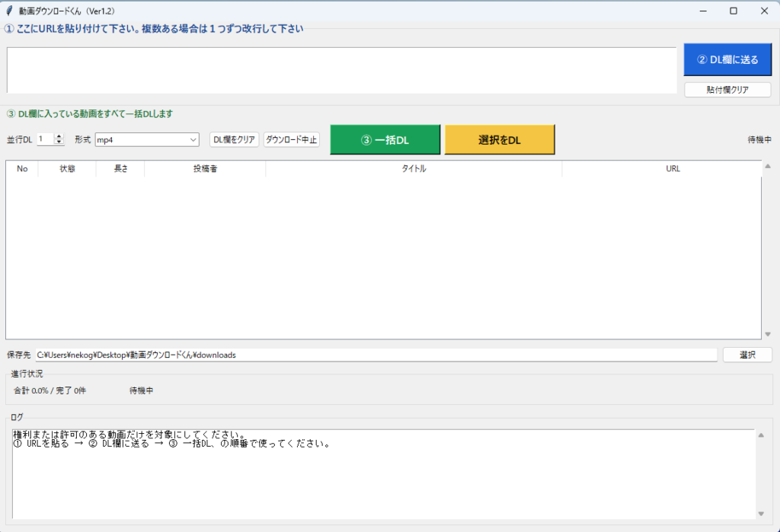The image size is (780, 532).
Task: Click the 状態 column header
Action: [67, 168]
